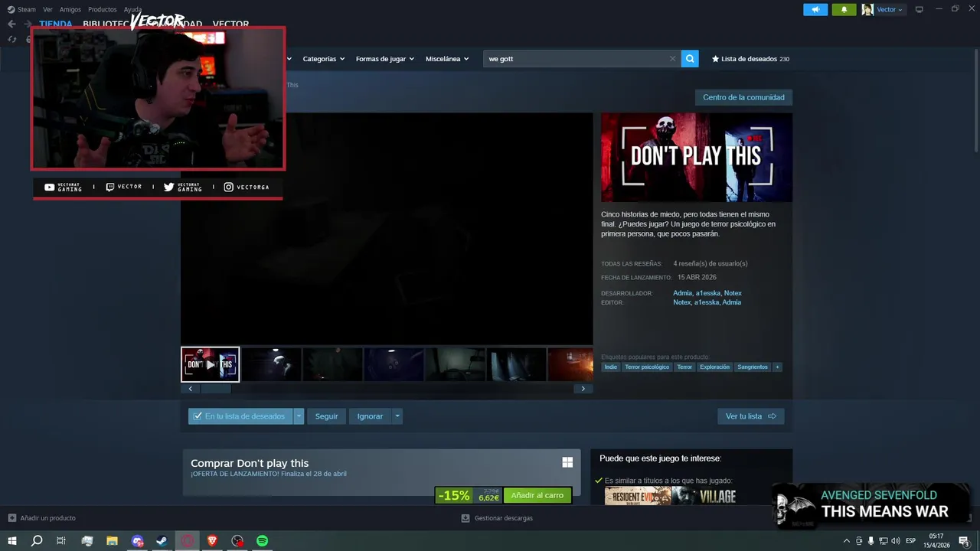Expand more tags with the plus button
This screenshot has width=980, height=551.
coord(777,367)
